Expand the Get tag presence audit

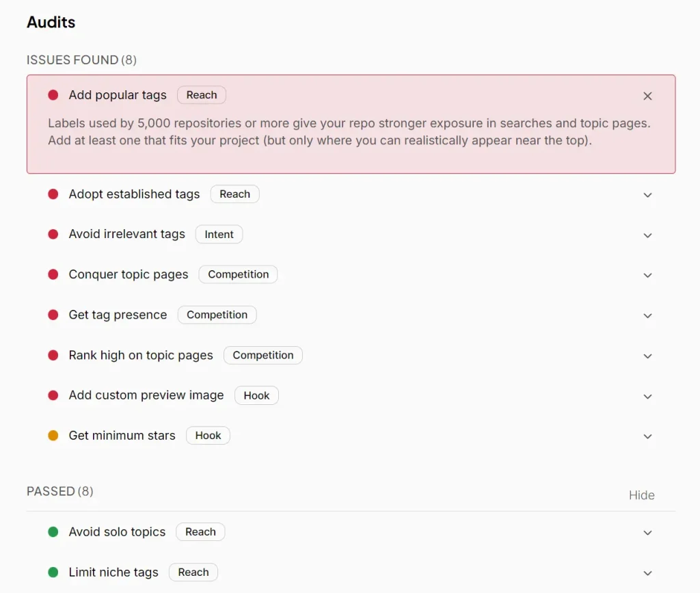tap(647, 315)
